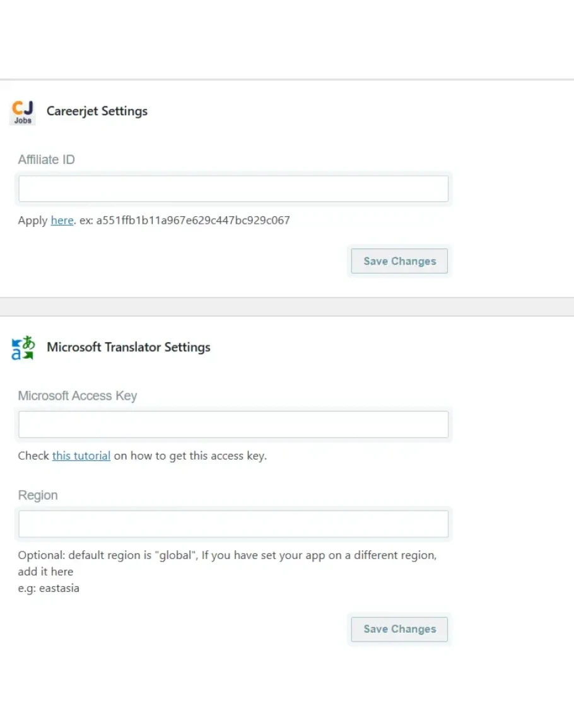Image resolution: width=574 pixels, height=728 pixels.
Task: Click the example affiliate ID hash text
Action: (193, 221)
